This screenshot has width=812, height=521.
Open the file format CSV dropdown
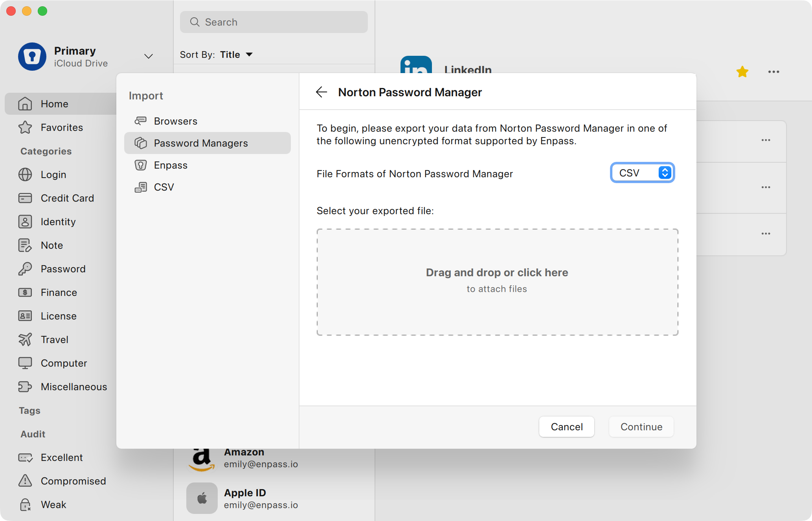pos(643,173)
